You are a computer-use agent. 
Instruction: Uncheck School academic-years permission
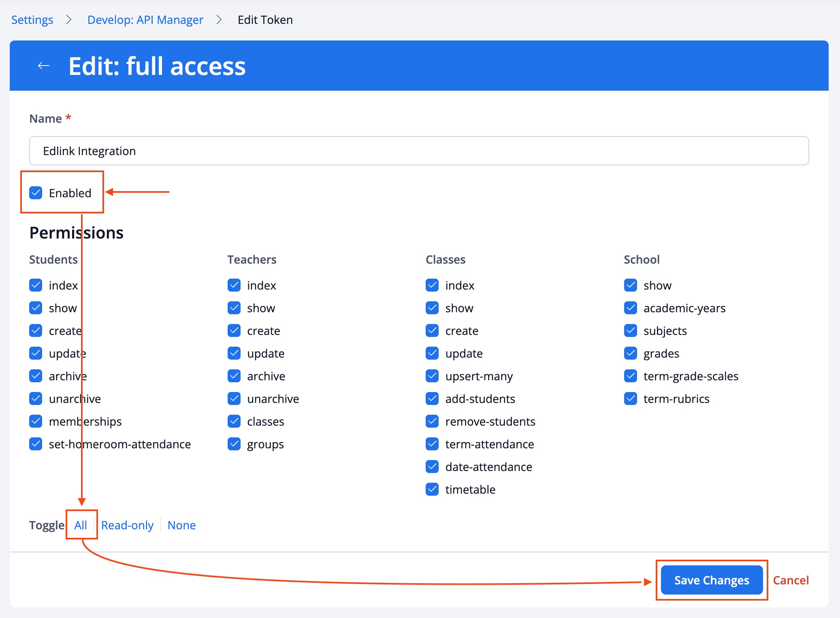click(630, 308)
